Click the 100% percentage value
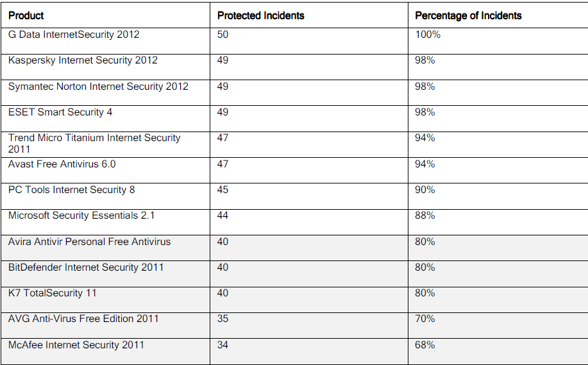Viewport: 588px width, 365px height. point(428,35)
